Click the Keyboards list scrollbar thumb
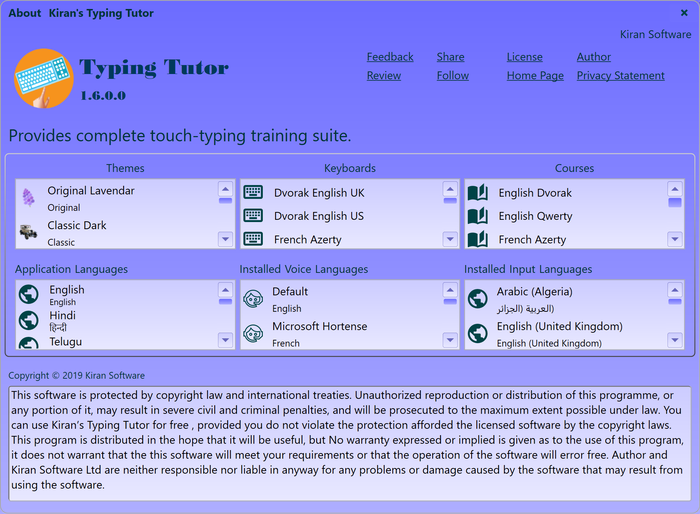 pyautogui.click(x=450, y=201)
